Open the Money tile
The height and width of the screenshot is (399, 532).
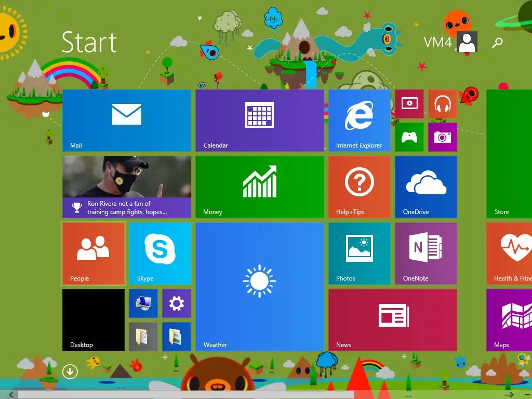pos(260,187)
